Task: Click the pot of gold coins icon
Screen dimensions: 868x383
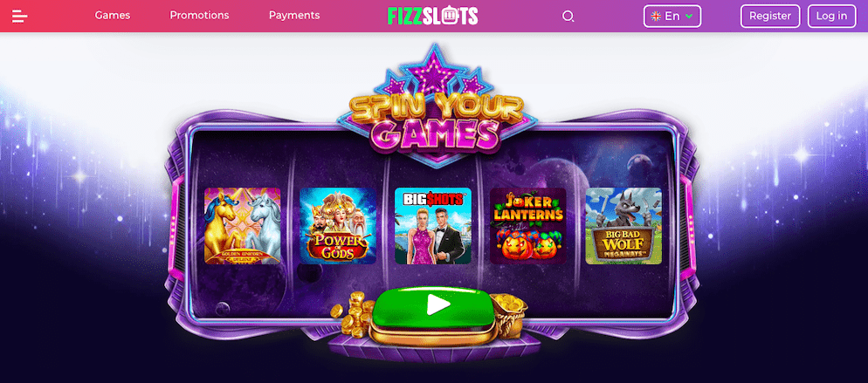Action: point(509,313)
